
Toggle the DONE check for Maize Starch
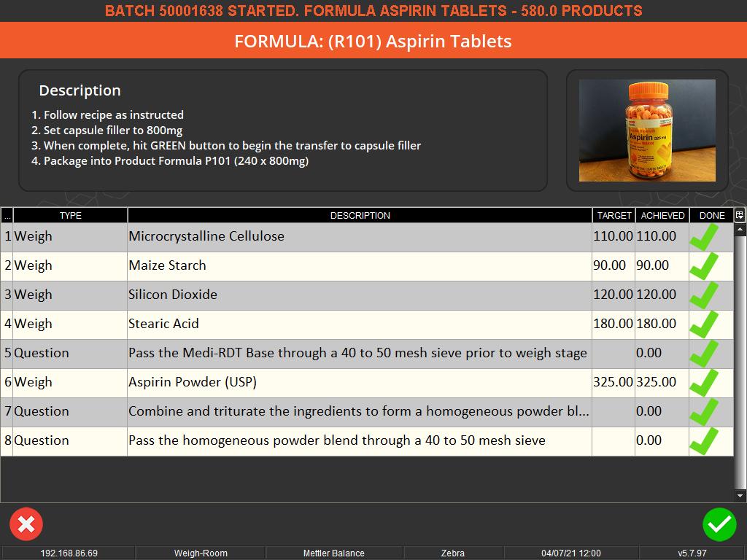(x=709, y=265)
